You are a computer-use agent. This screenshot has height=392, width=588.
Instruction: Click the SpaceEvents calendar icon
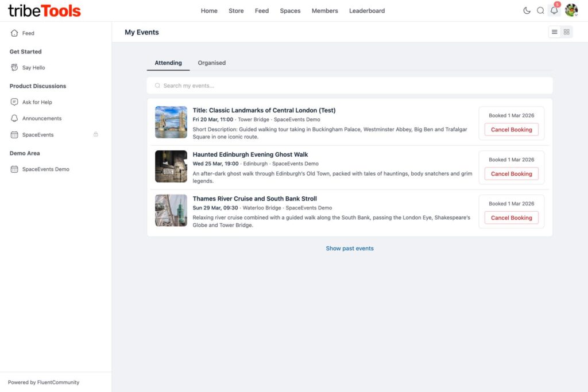click(14, 135)
